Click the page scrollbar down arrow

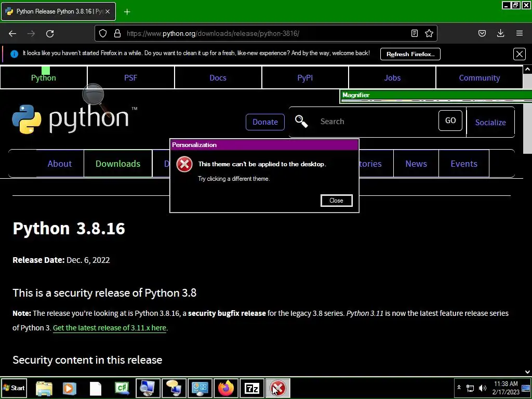[x=527, y=372]
